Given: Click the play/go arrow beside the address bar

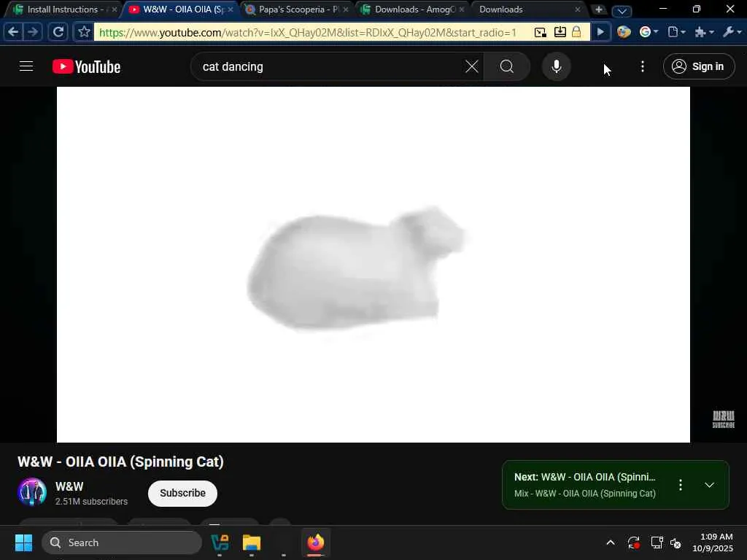Looking at the screenshot, I should 600,32.
